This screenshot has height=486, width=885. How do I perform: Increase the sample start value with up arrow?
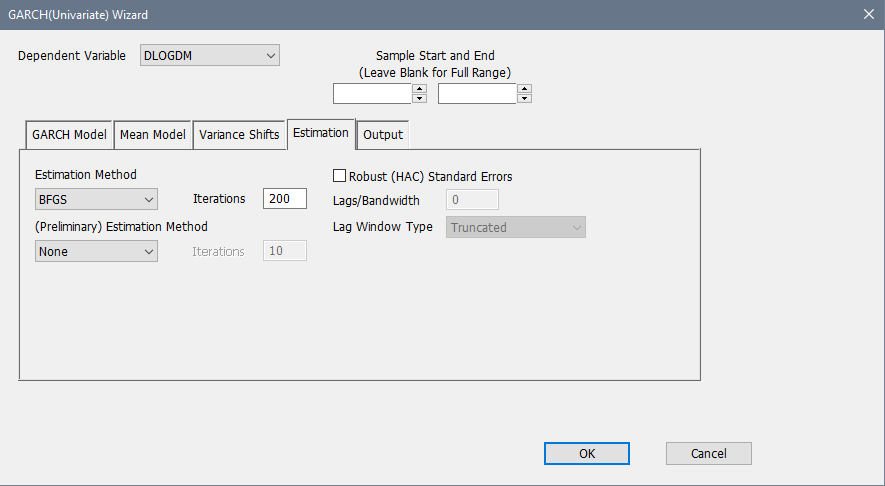(x=419, y=89)
